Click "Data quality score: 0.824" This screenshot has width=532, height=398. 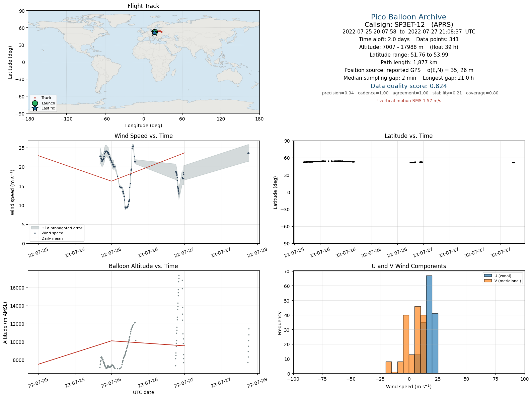(408, 86)
